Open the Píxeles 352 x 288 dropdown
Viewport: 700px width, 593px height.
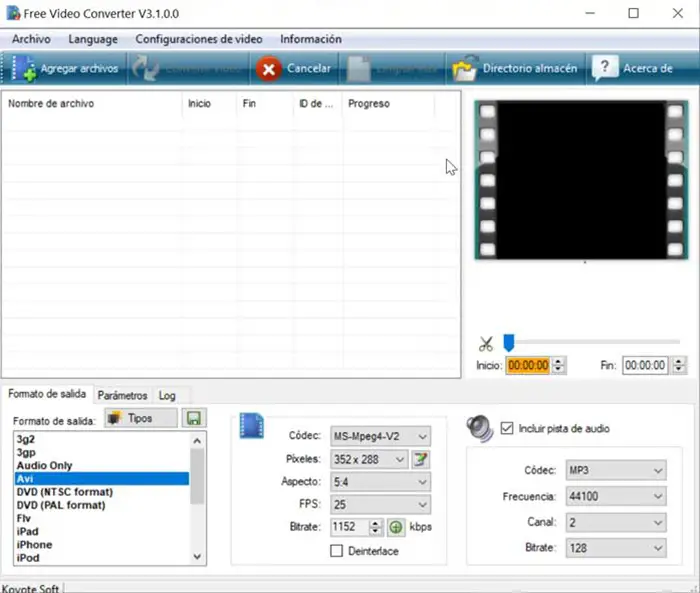(x=369, y=459)
